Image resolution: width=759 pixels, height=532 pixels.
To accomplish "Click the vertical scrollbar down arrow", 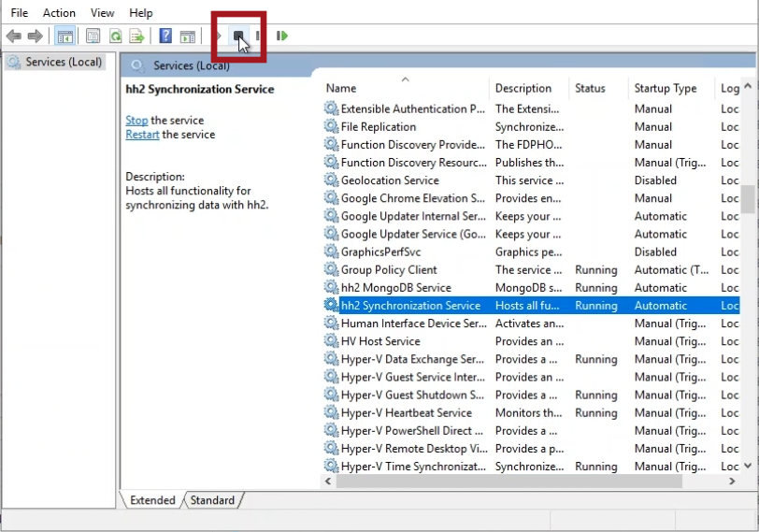I will pos(748,467).
